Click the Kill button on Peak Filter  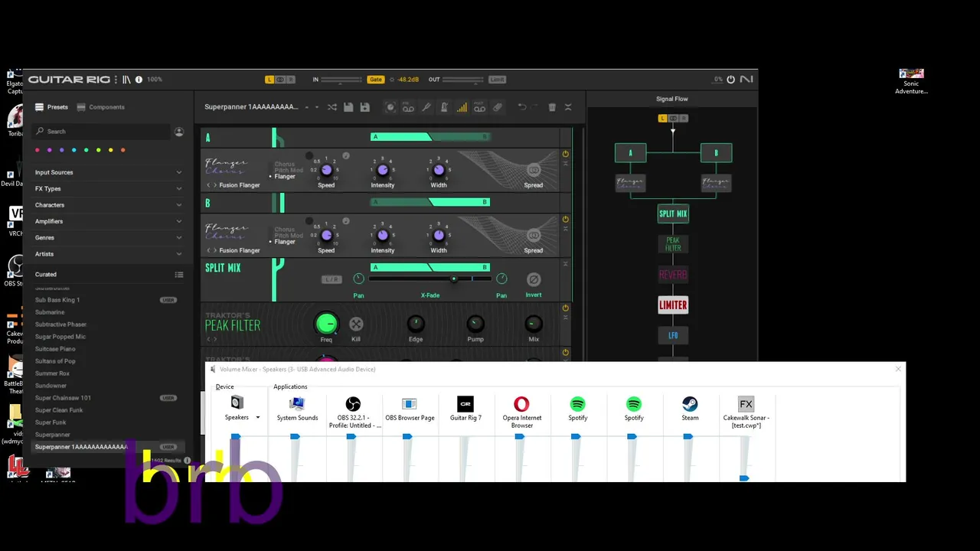(x=356, y=324)
